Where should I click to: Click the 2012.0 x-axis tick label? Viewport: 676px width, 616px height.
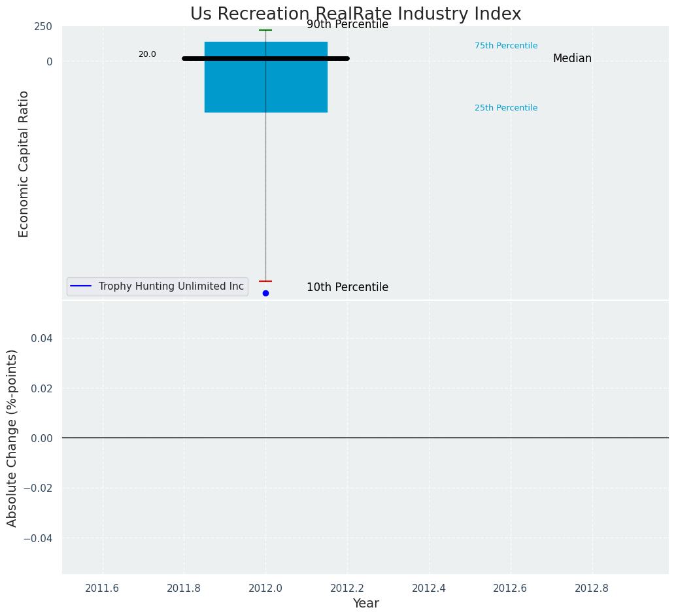(x=265, y=588)
